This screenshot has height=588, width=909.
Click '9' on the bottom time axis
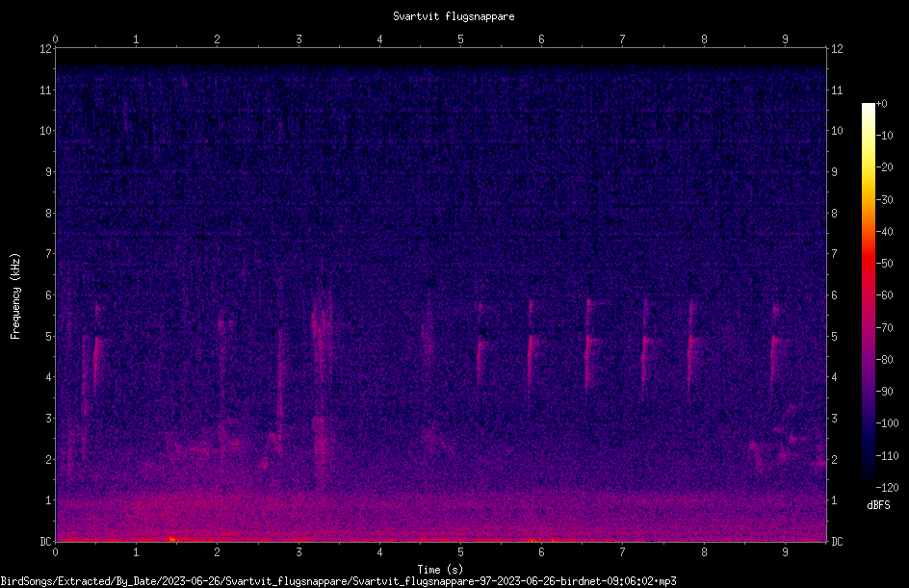[x=785, y=552]
